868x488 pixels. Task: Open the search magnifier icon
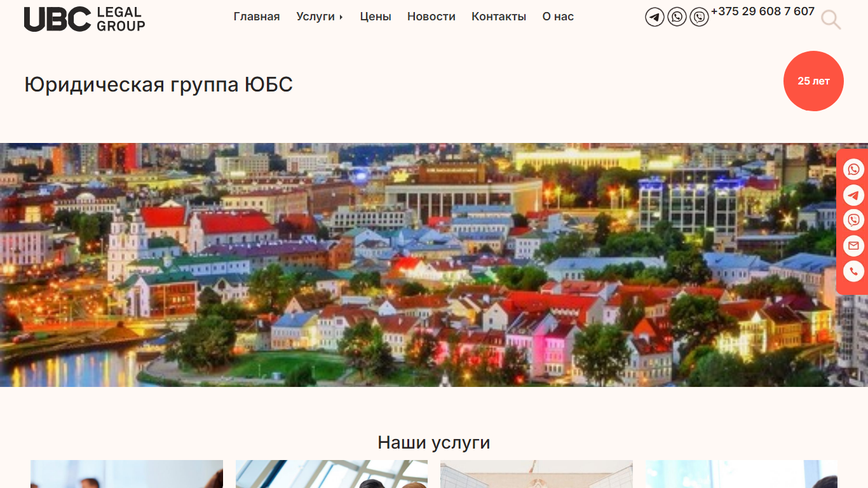(x=831, y=20)
